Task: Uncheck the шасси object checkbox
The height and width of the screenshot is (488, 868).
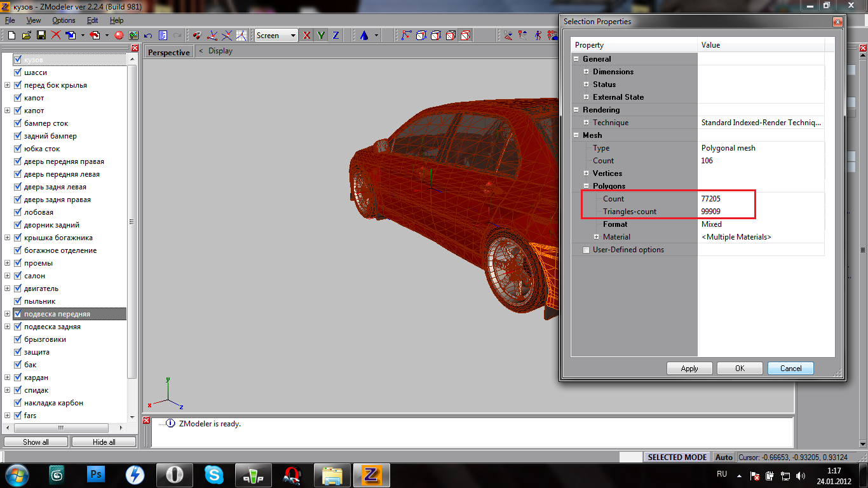Action: [18, 72]
